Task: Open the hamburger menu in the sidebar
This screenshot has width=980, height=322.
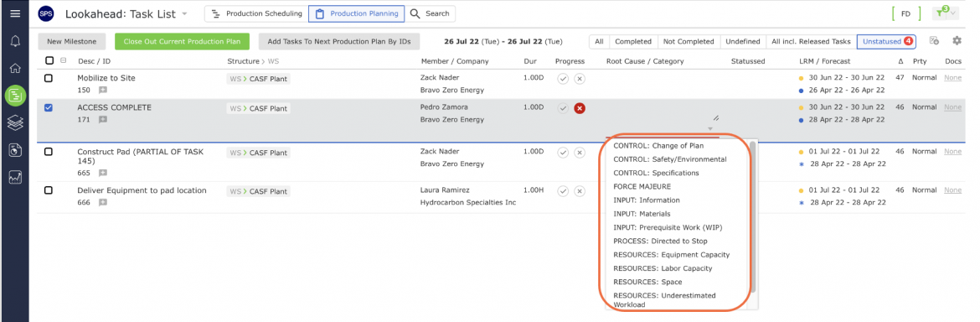Action: [15, 13]
